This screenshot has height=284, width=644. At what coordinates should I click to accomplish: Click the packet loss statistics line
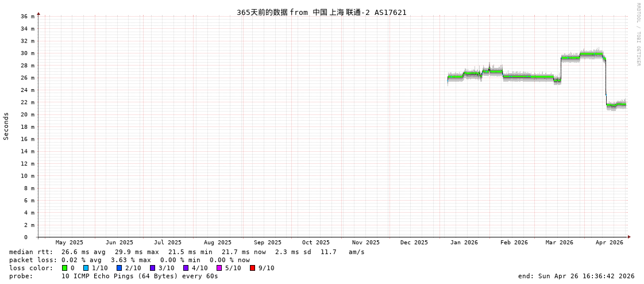coord(129,260)
